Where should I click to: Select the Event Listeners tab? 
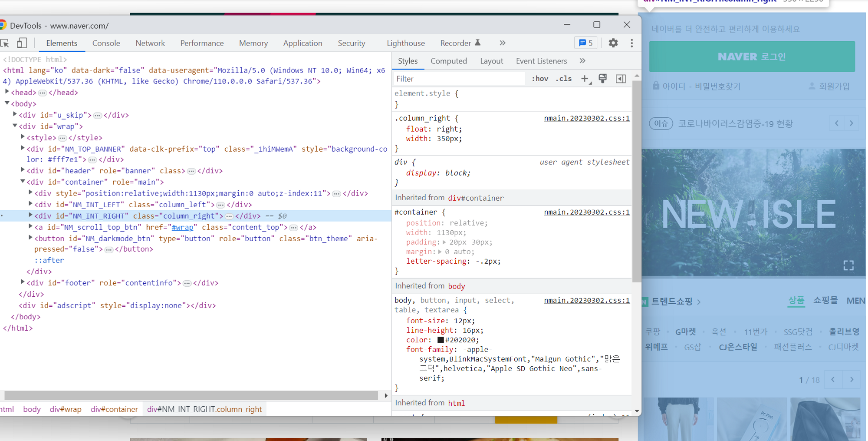(x=541, y=61)
